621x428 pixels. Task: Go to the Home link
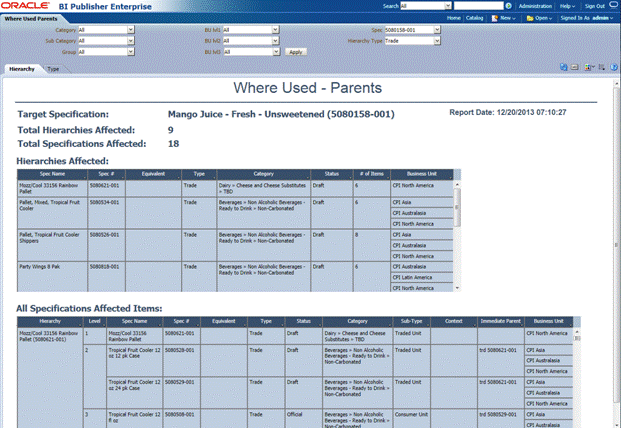coord(453,18)
